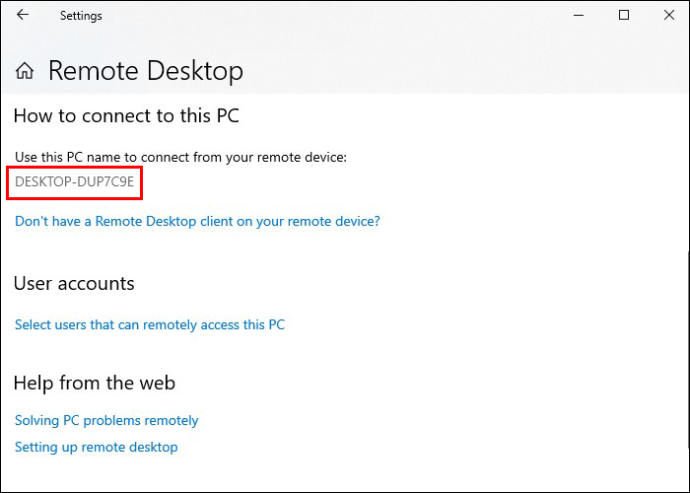Open Setting up remote desktop help link
Screen dimensions: 690x493
point(96,447)
